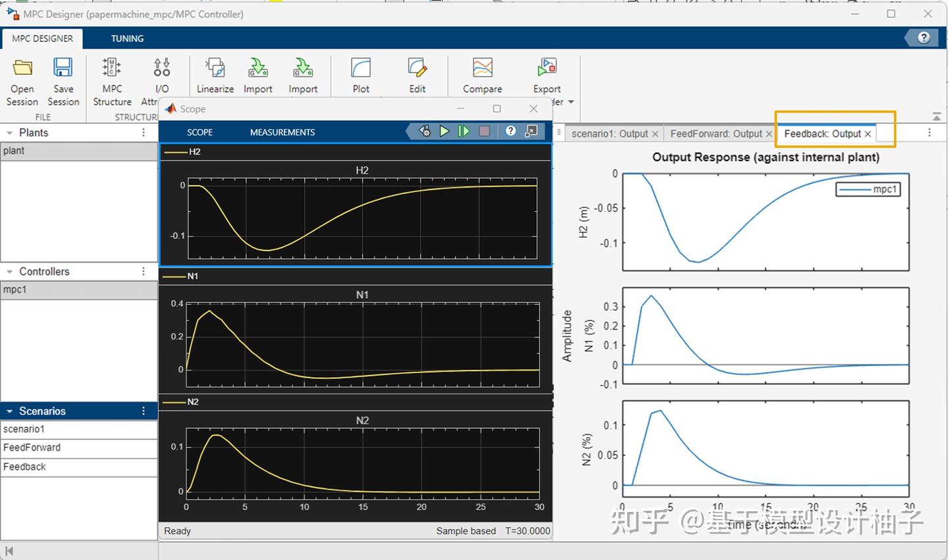Open the Plot tool
The height and width of the screenshot is (560, 948).
pyautogui.click(x=360, y=74)
